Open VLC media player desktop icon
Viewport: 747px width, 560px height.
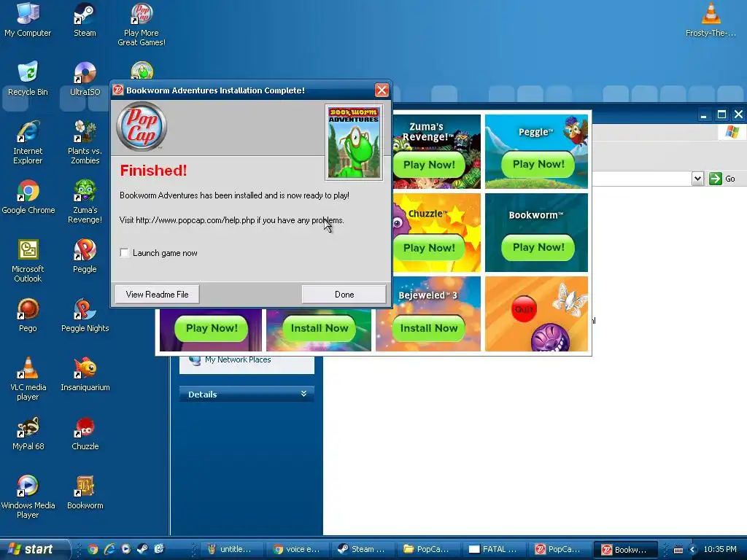click(28, 378)
